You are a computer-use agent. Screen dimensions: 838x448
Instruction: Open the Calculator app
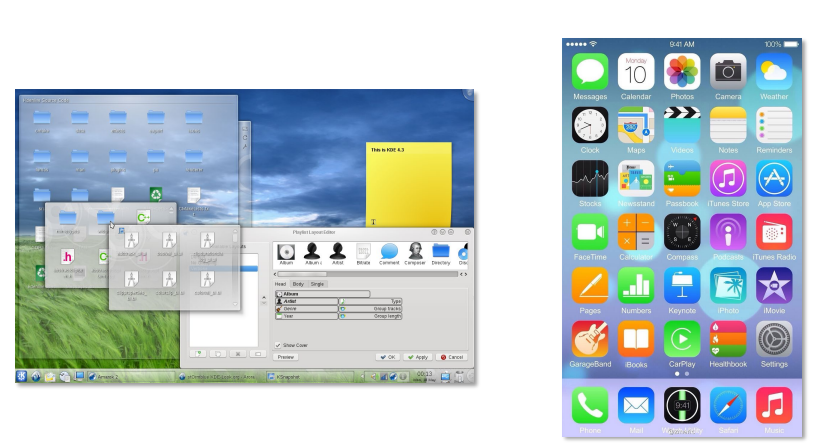pyautogui.click(x=636, y=231)
